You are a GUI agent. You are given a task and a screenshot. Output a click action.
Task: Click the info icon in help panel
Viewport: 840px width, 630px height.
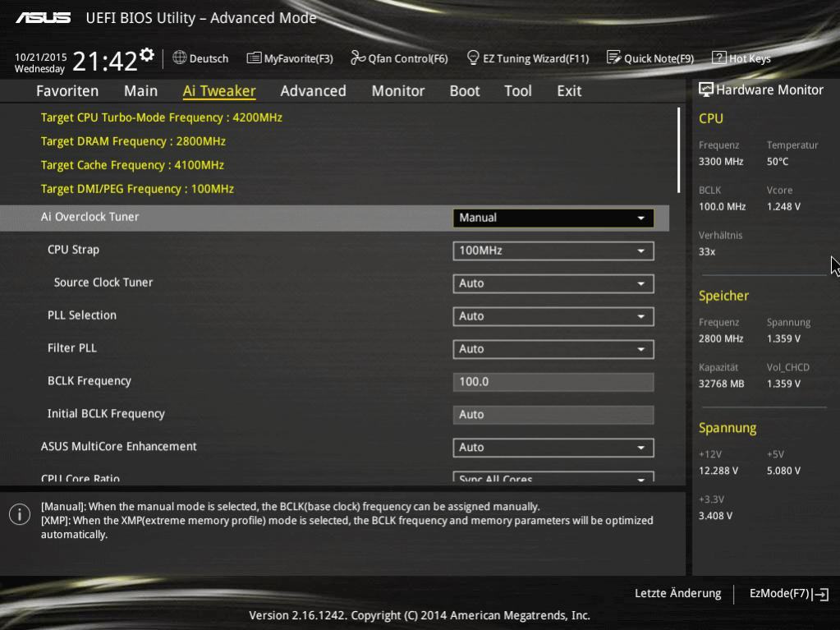(20, 514)
